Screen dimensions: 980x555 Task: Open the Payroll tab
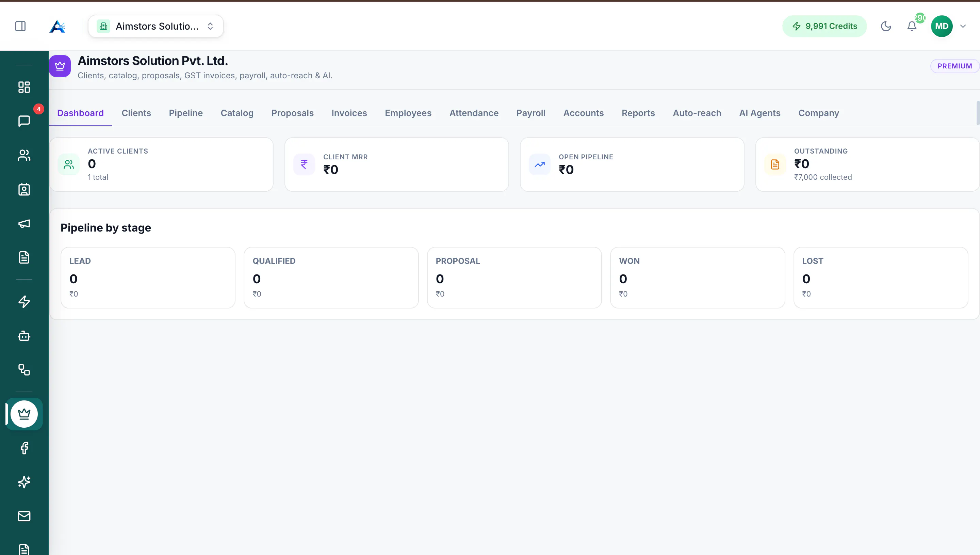[x=531, y=113]
